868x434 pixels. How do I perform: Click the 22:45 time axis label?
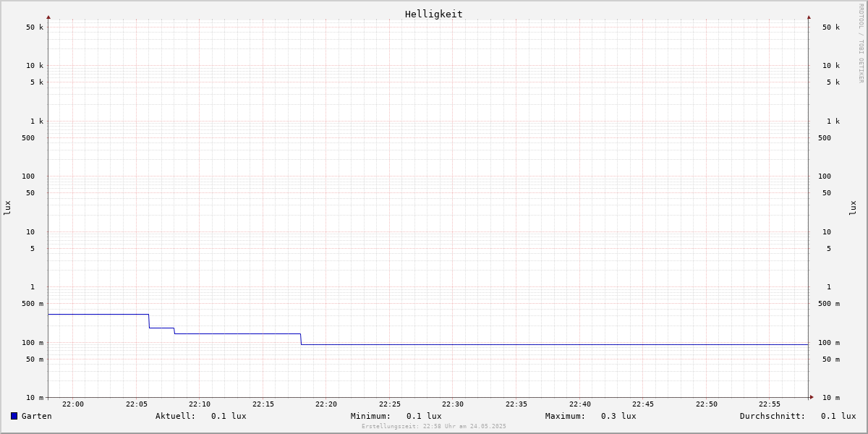(643, 404)
